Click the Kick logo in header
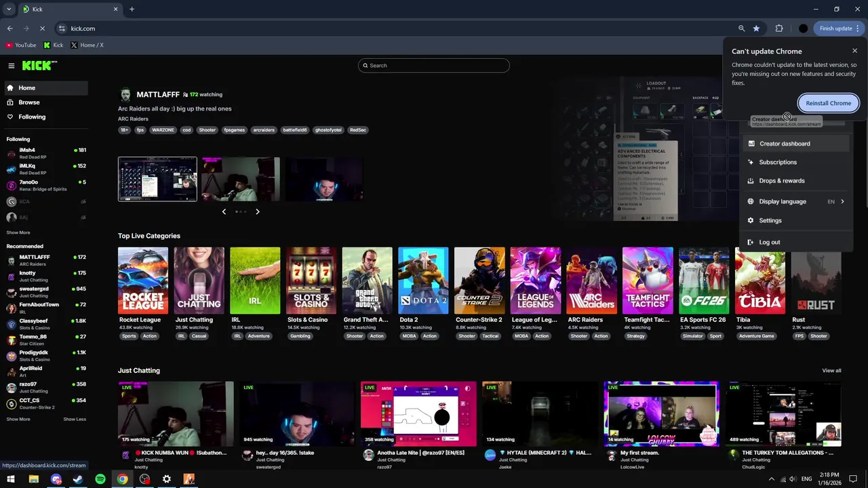Viewport: 868px width, 488px height. pyautogui.click(x=39, y=65)
